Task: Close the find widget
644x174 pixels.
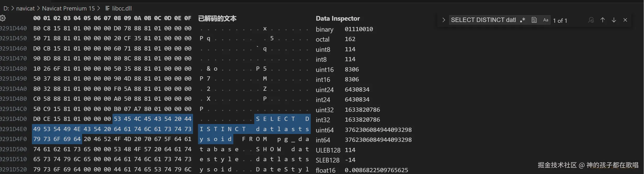Action: pos(625,20)
